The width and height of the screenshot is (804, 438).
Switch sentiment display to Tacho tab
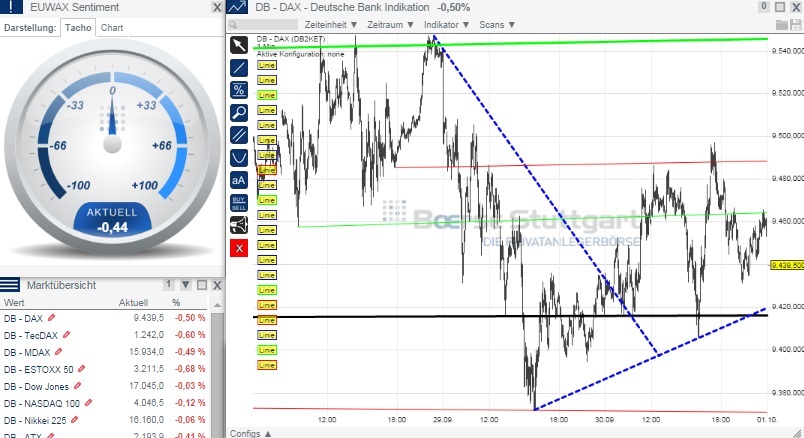(78, 28)
